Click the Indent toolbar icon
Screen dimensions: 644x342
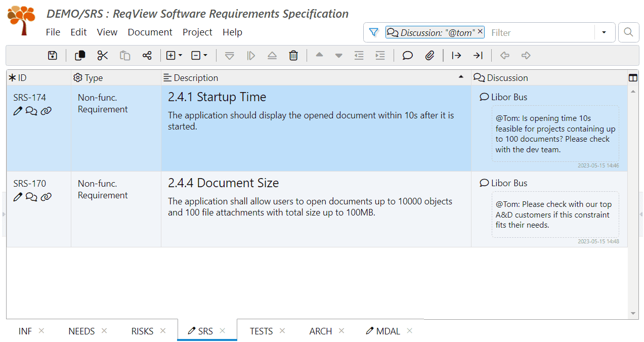point(380,56)
